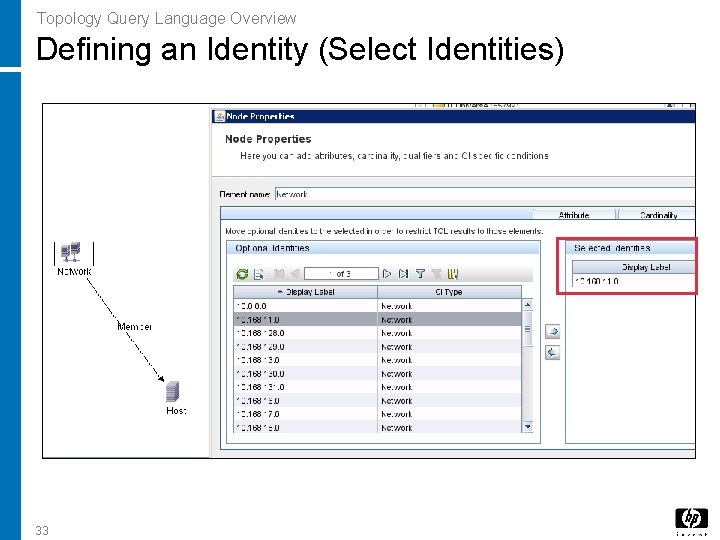Select the 10.168.17.0 row
Viewport: 720px width, 540px height.
coord(377,414)
